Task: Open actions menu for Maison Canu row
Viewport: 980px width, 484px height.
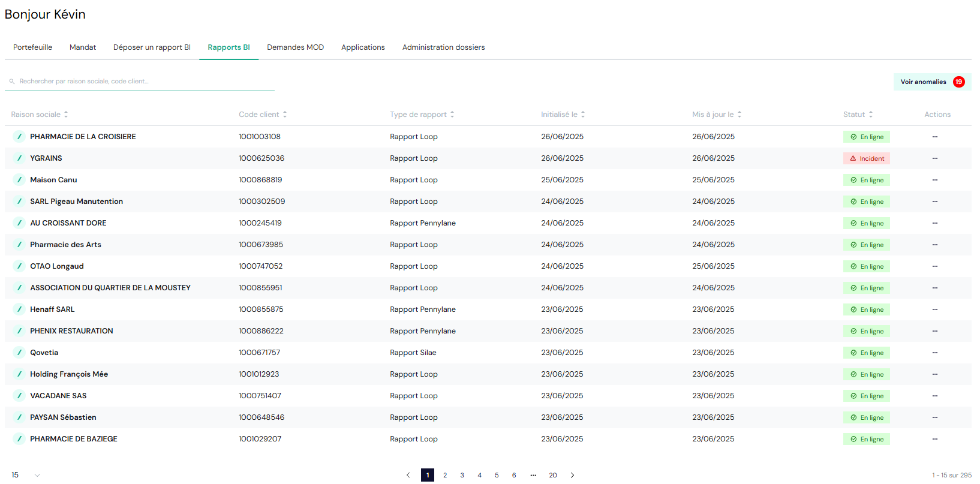Action: pyautogui.click(x=934, y=180)
